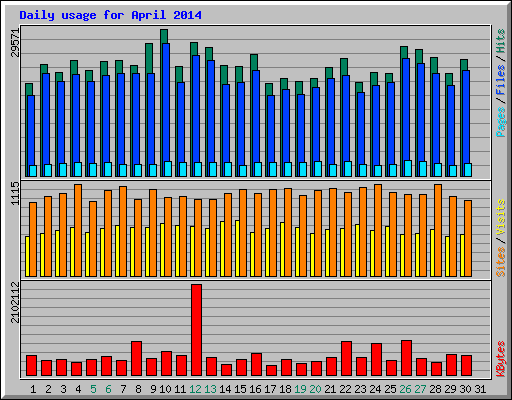Select the yellow sites bar for day 15
This screenshot has width=512, height=400.
pyautogui.click(x=237, y=248)
